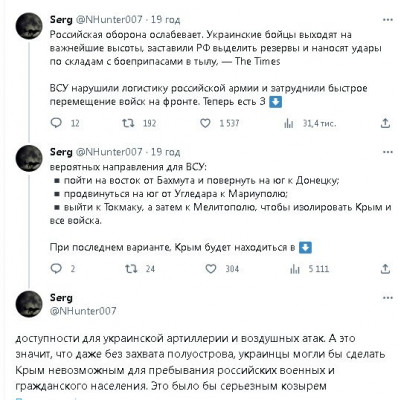Retweet the second tweet with 24 retweets
The height and width of the screenshot is (400, 398).
131,269
